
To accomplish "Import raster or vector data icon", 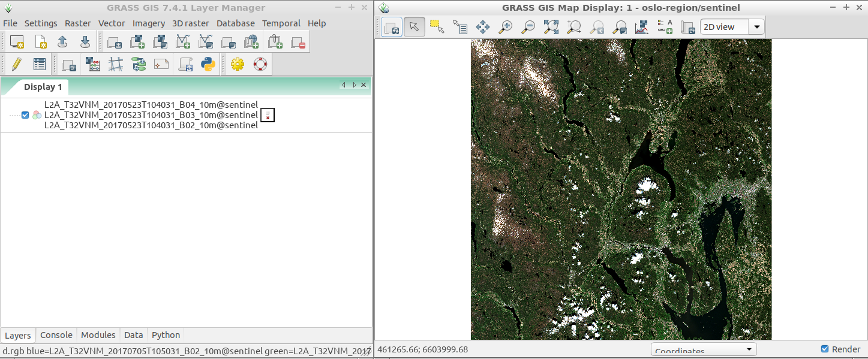I will point(70,64).
